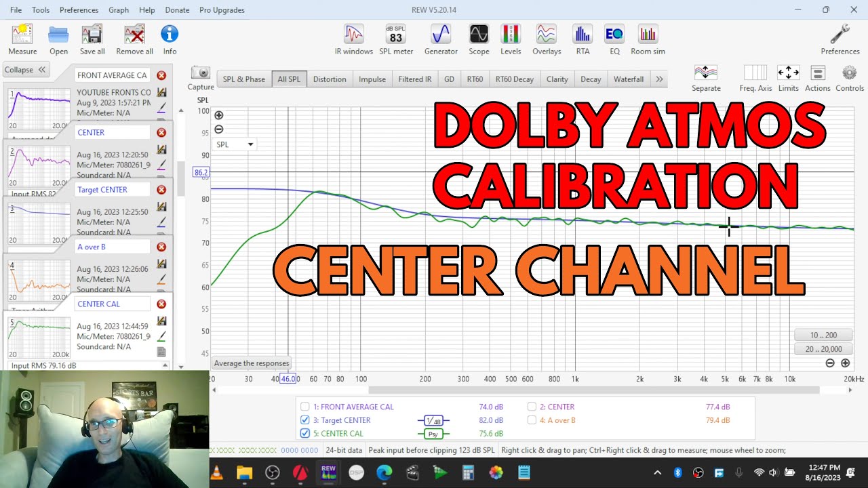Open the EQ window
This screenshot has width=868, height=488.
(x=614, y=39)
